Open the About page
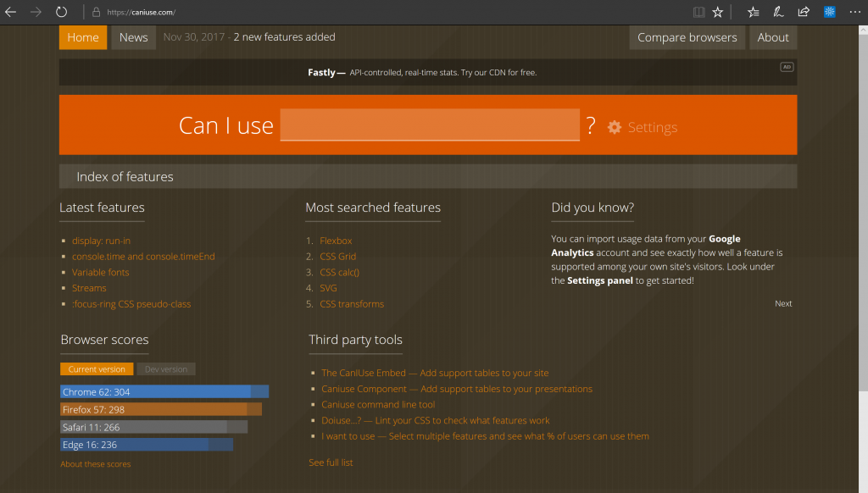 coord(773,37)
